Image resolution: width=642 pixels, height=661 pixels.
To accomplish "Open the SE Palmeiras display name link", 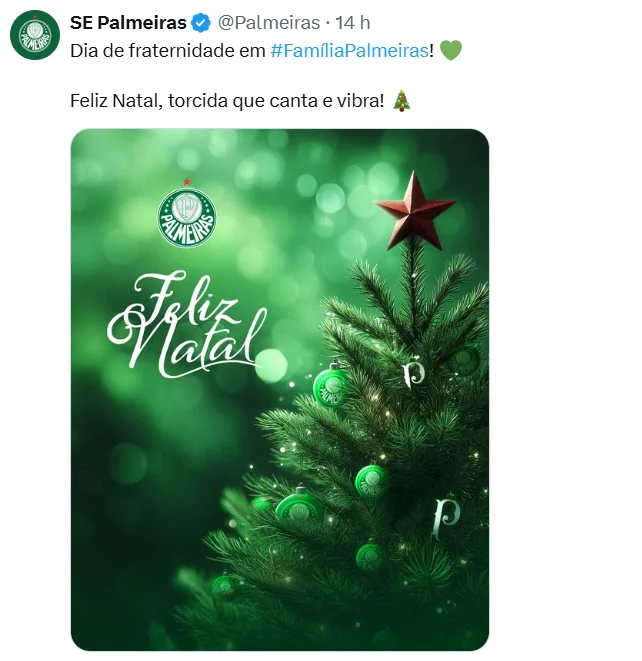I will [128, 22].
